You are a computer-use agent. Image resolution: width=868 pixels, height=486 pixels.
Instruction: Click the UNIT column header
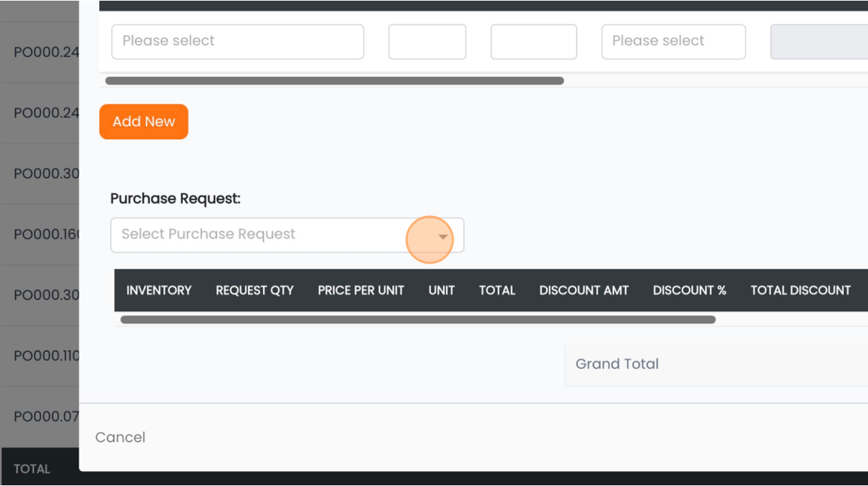coord(442,290)
